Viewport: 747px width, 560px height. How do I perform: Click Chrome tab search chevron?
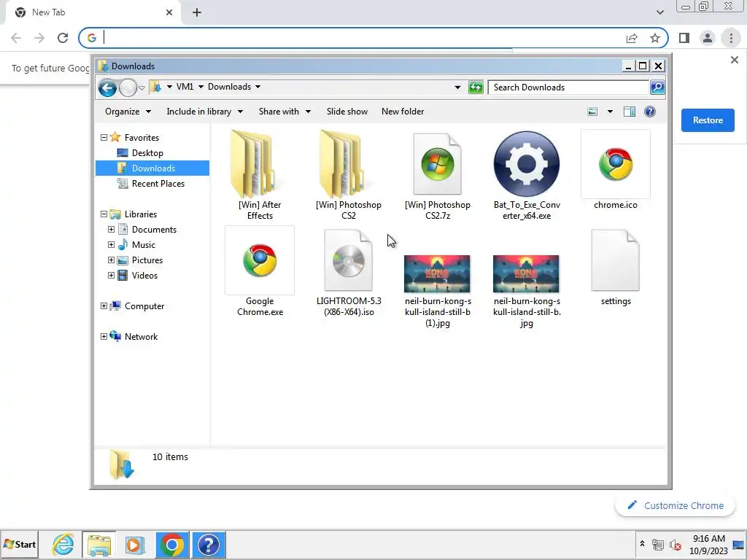(x=659, y=12)
